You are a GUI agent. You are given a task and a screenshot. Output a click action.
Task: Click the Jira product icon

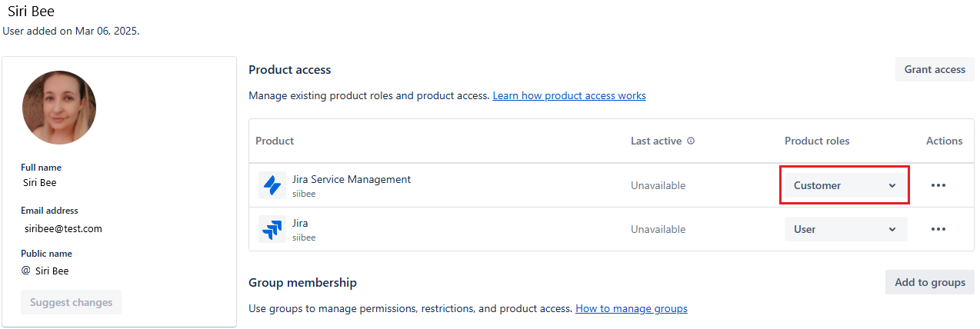(x=272, y=229)
